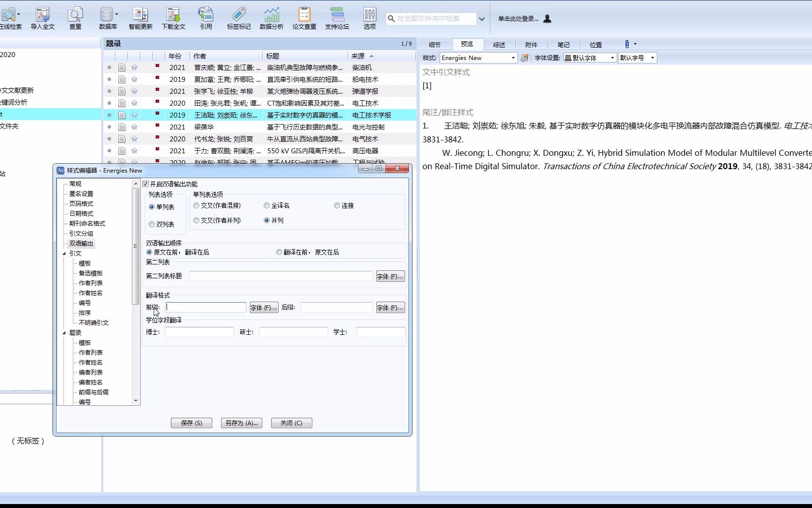Select 交叉(作者混排) radio option
Screen dimensions: 812x508
(x=196, y=205)
